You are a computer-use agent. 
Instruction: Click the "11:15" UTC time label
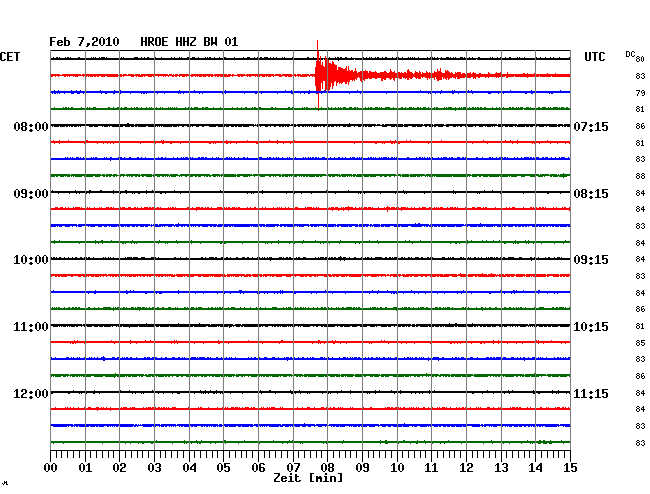click(x=591, y=393)
